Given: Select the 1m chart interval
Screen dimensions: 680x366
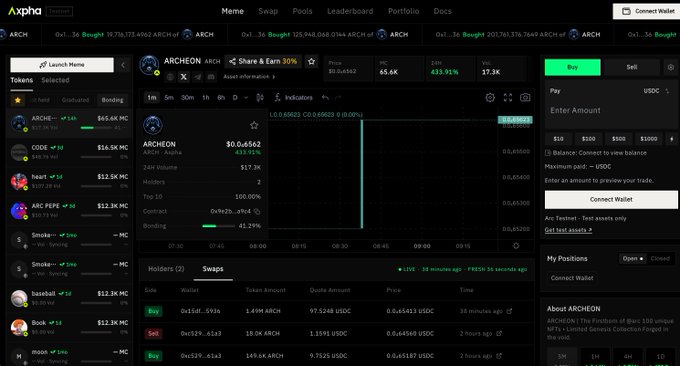Looking at the screenshot, I should tap(152, 98).
